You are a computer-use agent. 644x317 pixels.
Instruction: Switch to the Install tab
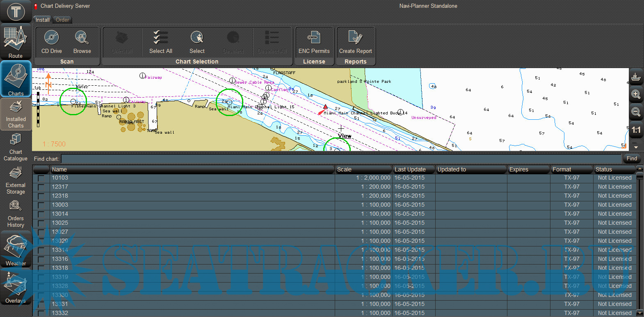(42, 20)
